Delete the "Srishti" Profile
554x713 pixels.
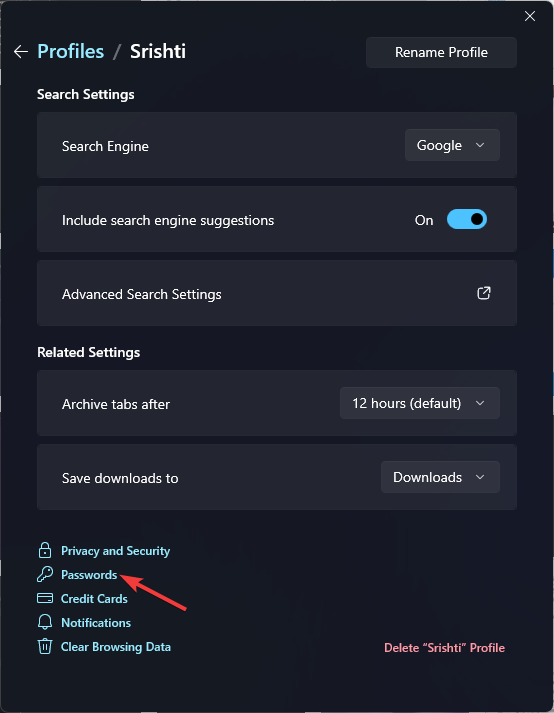tap(444, 648)
